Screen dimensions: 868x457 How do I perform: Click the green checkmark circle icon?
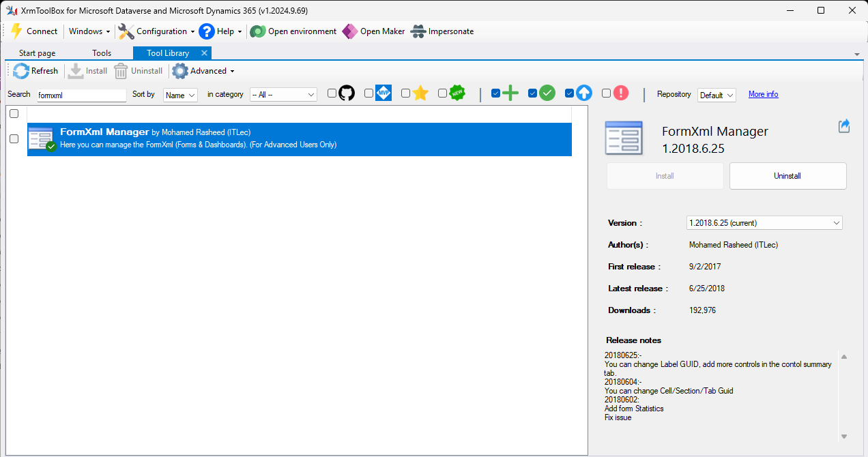pyautogui.click(x=547, y=93)
